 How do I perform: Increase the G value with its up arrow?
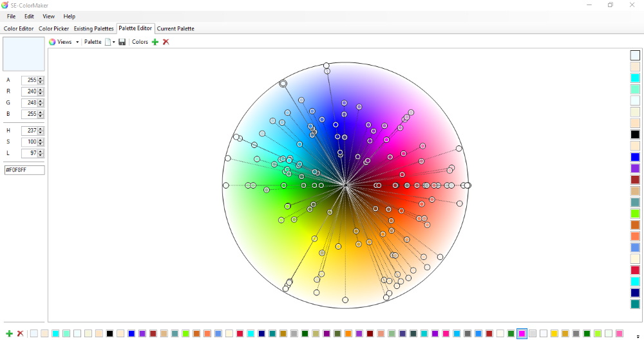[x=40, y=101]
